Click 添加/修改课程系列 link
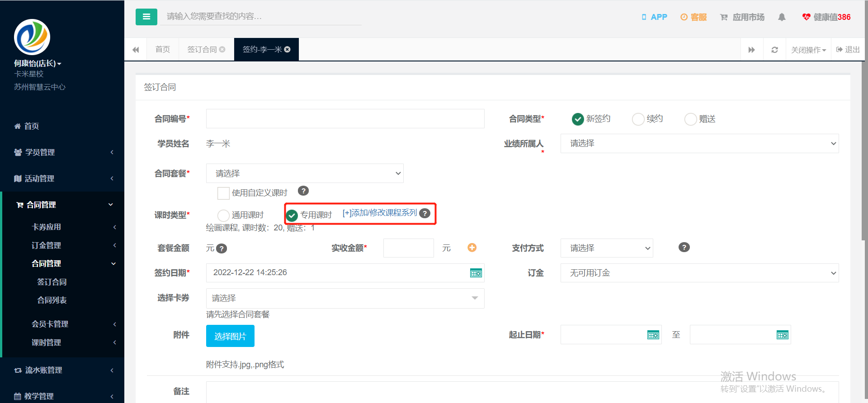868x403 pixels. coord(380,213)
